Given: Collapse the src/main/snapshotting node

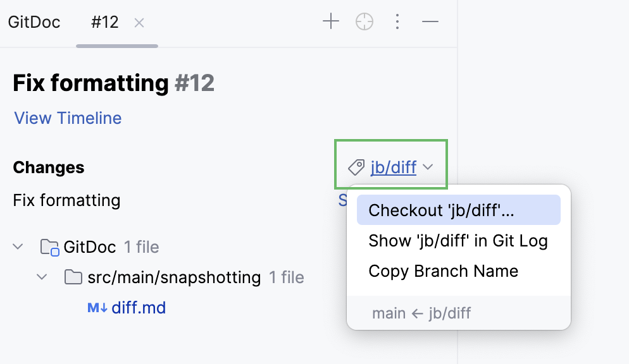Looking at the screenshot, I should click(42, 277).
